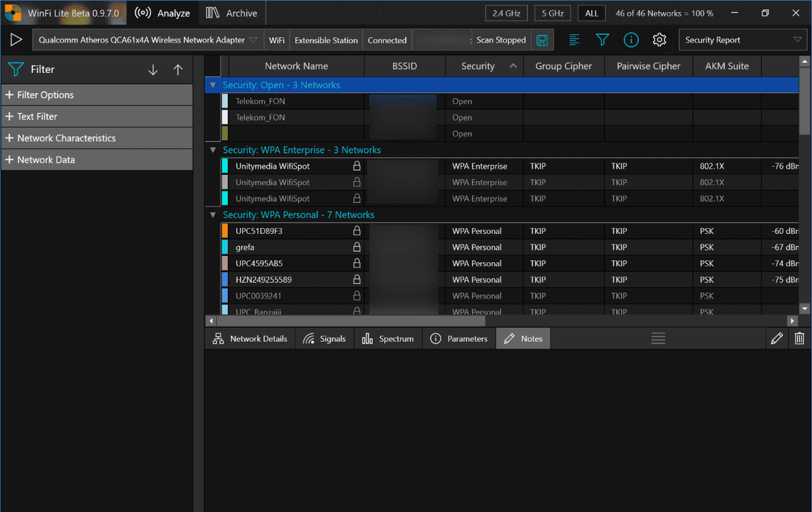Switch to the Archive tab
Viewport: 812px width, 512px height.
pyautogui.click(x=232, y=13)
